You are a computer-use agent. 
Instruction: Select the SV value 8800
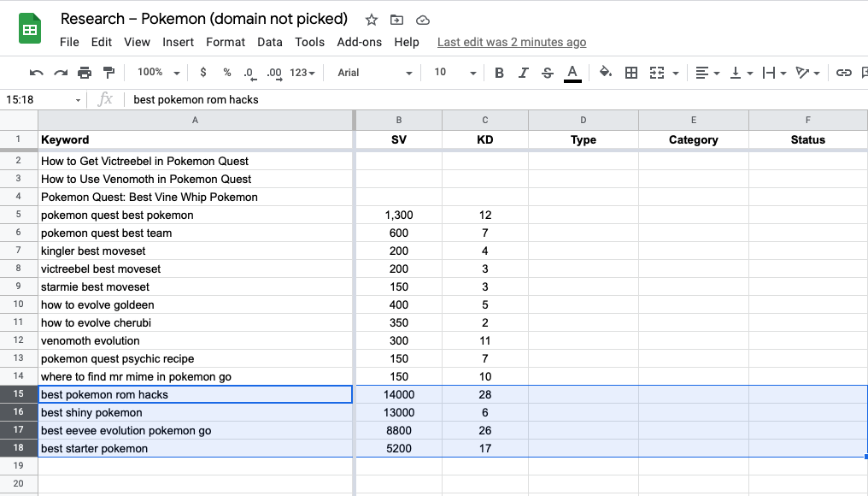[399, 431]
